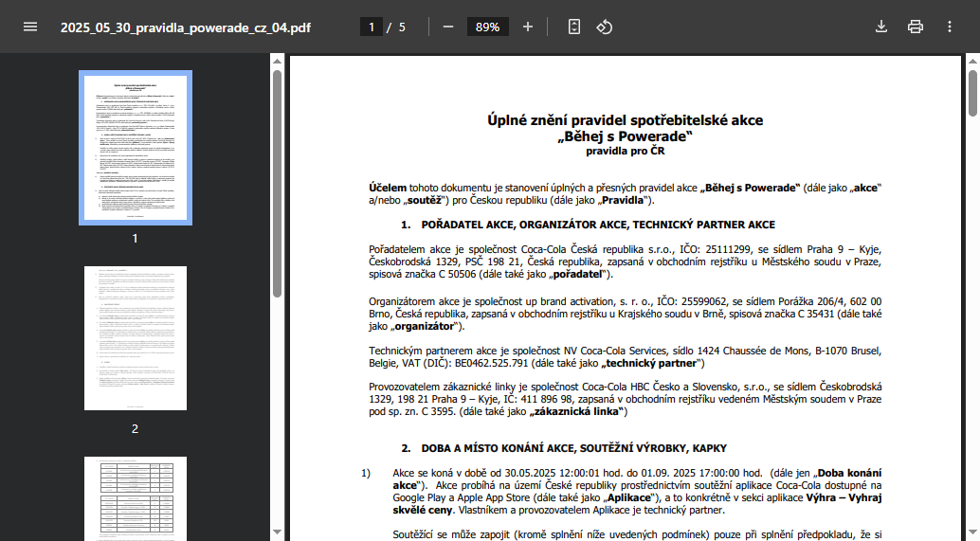The width and height of the screenshot is (980, 541).
Task: Click the bold word 'pořadatel'
Action: (x=578, y=274)
